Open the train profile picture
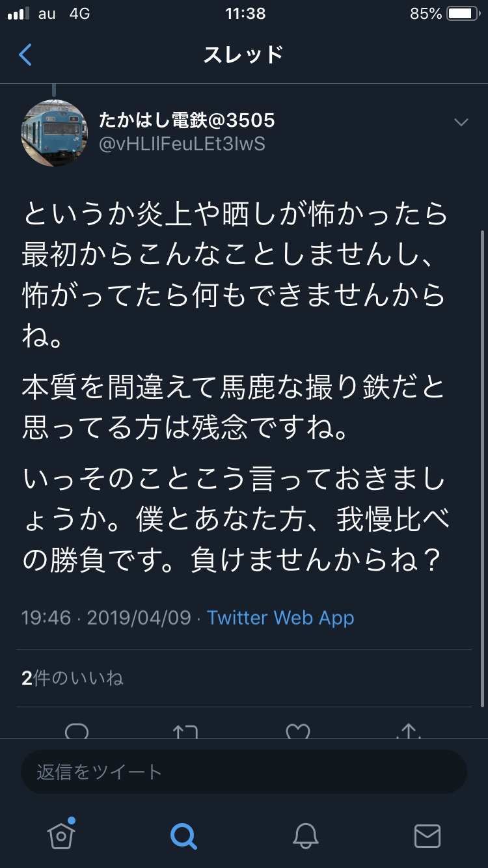 pos(54,133)
